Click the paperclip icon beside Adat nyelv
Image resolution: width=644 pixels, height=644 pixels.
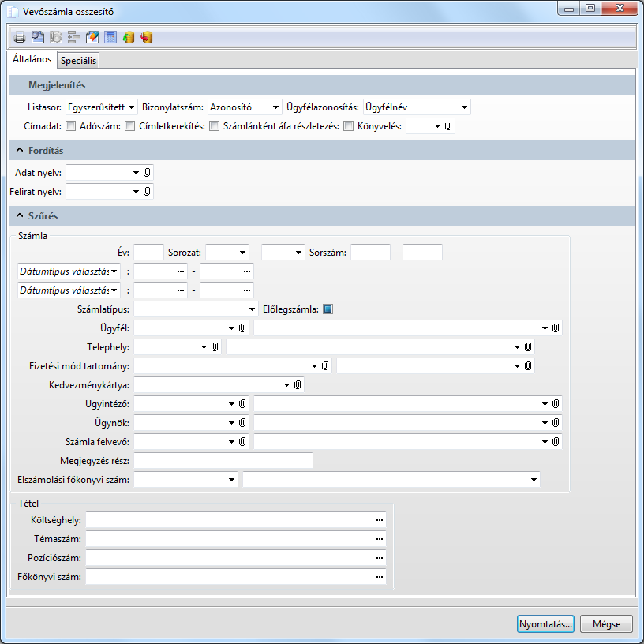[x=147, y=171]
